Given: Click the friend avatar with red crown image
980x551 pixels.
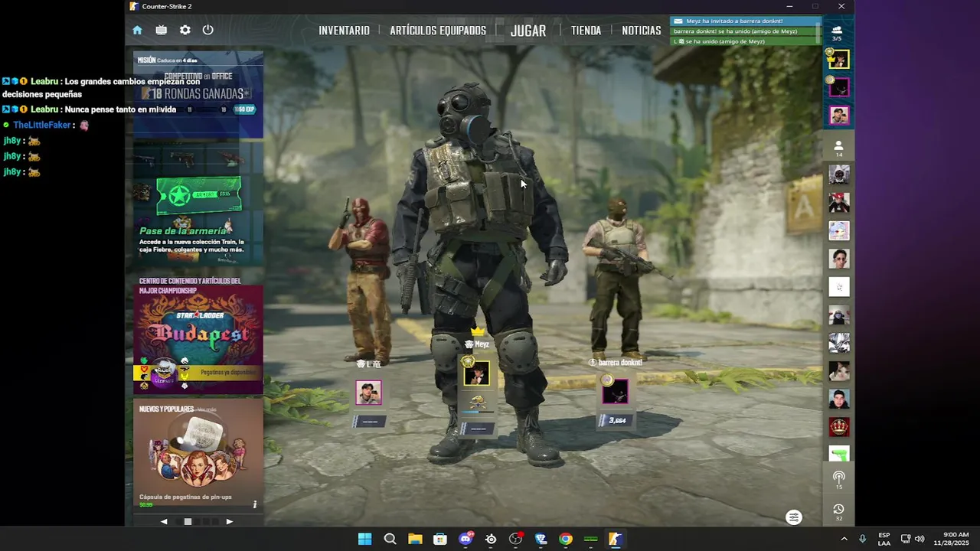Looking at the screenshot, I should 839,427.
